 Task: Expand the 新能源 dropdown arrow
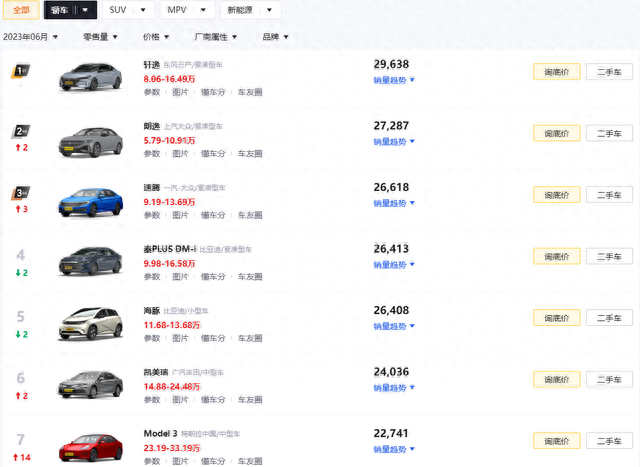269,10
